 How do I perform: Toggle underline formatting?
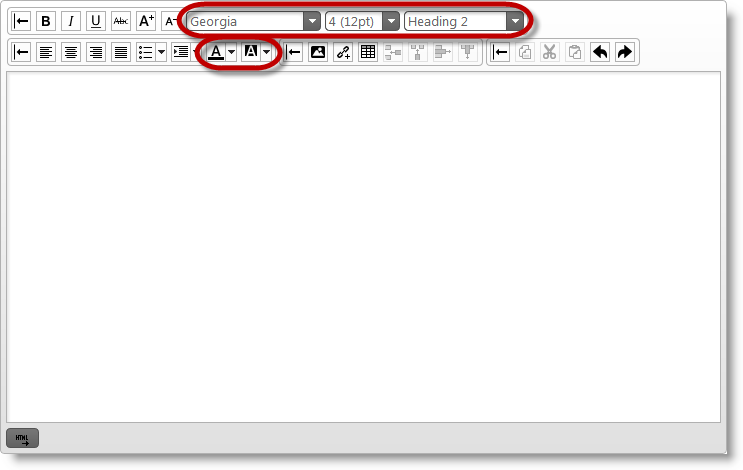coord(96,21)
